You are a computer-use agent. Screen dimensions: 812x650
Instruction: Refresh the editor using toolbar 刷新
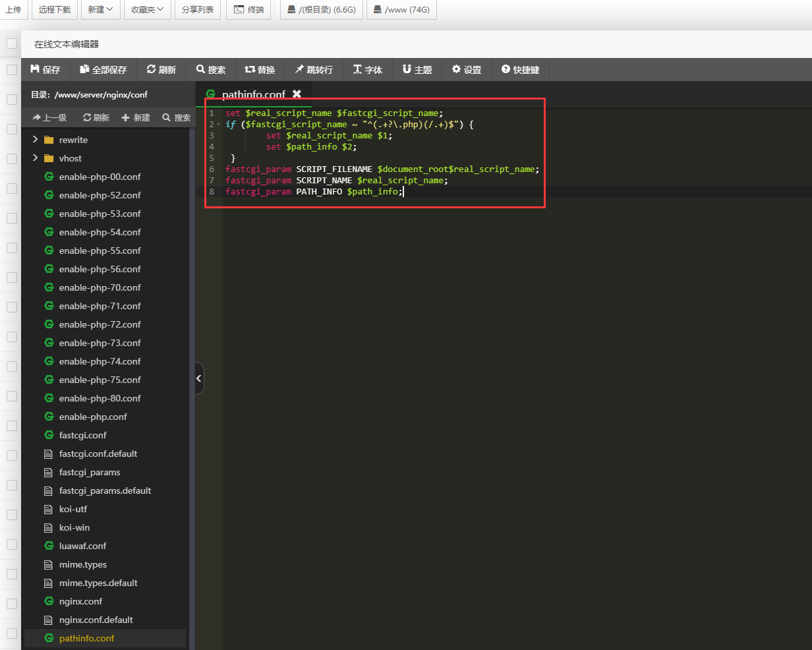pos(161,70)
